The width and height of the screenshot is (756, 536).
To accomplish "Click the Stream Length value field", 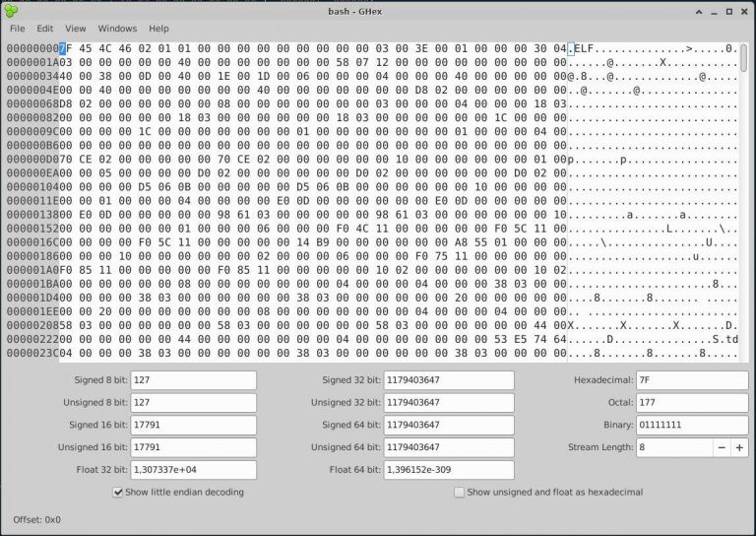I will pos(674,447).
